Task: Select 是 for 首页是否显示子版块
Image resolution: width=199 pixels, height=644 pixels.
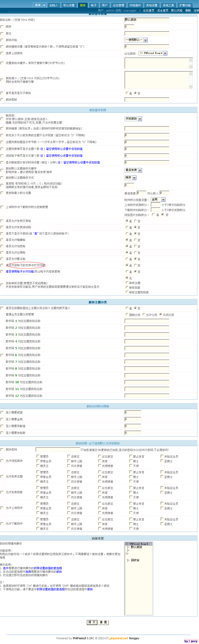Action: pos(127,93)
